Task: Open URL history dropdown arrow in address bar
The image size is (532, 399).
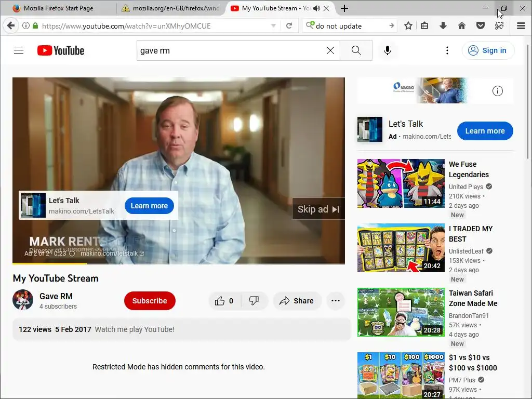Action: pos(273,26)
